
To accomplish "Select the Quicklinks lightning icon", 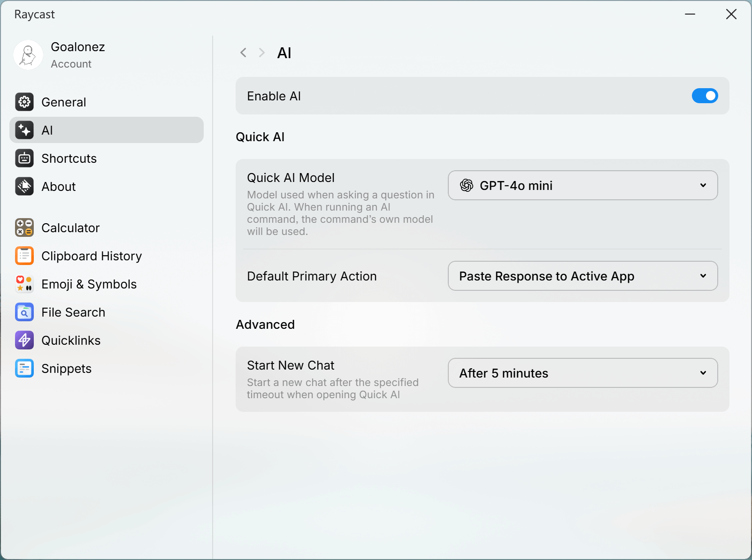I will pos(24,340).
